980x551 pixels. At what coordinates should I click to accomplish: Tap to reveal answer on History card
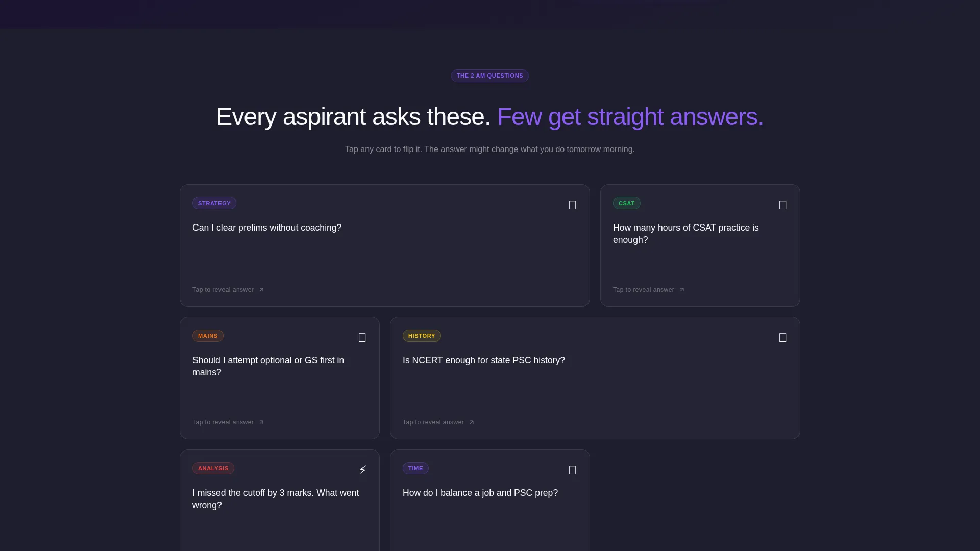(x=433, y=422)
